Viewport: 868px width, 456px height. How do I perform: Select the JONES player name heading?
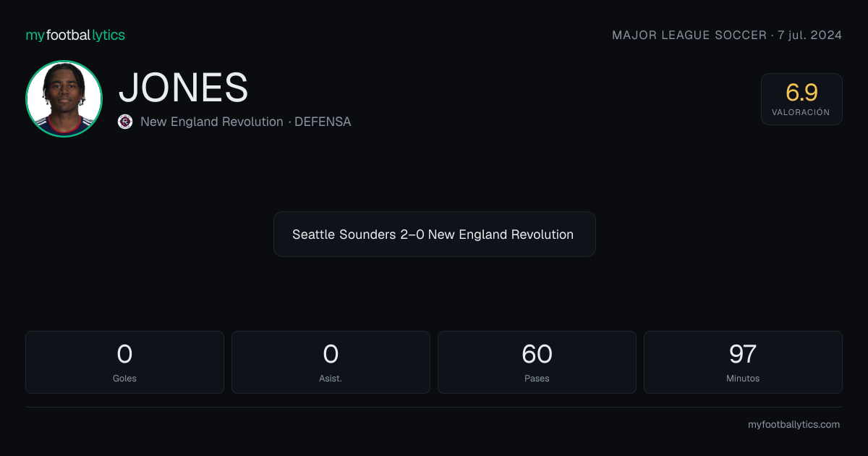(184, 88)
